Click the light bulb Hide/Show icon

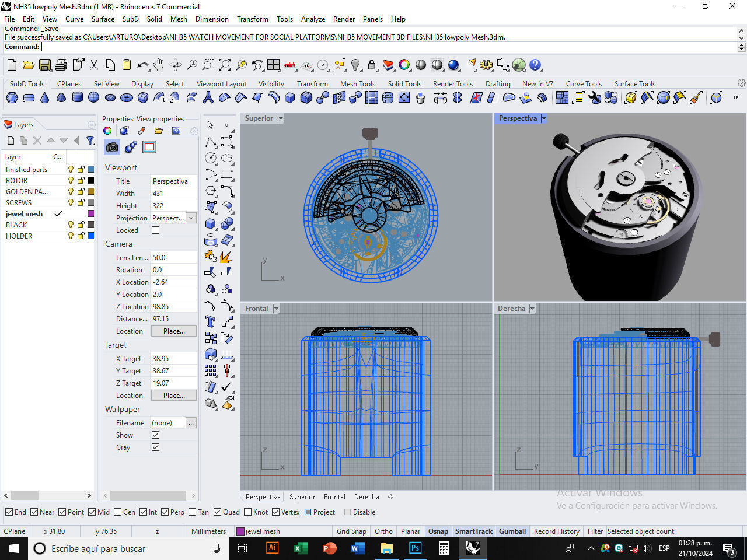[x=355, y=65]
